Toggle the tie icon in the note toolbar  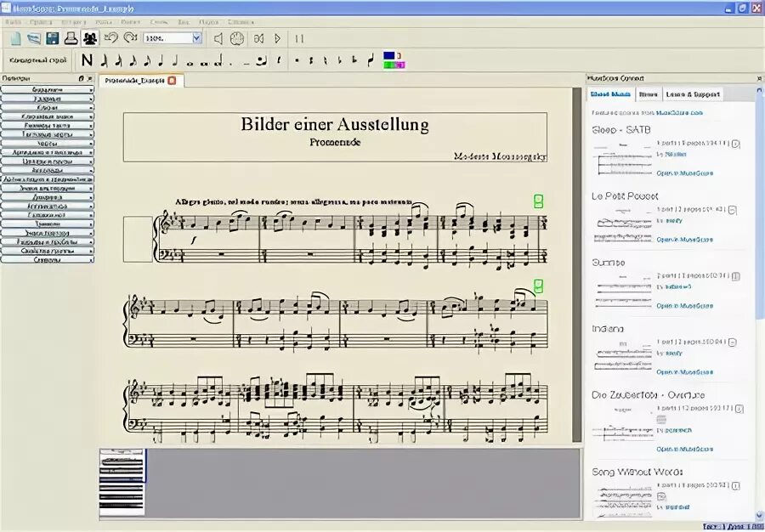click(262, 61)
